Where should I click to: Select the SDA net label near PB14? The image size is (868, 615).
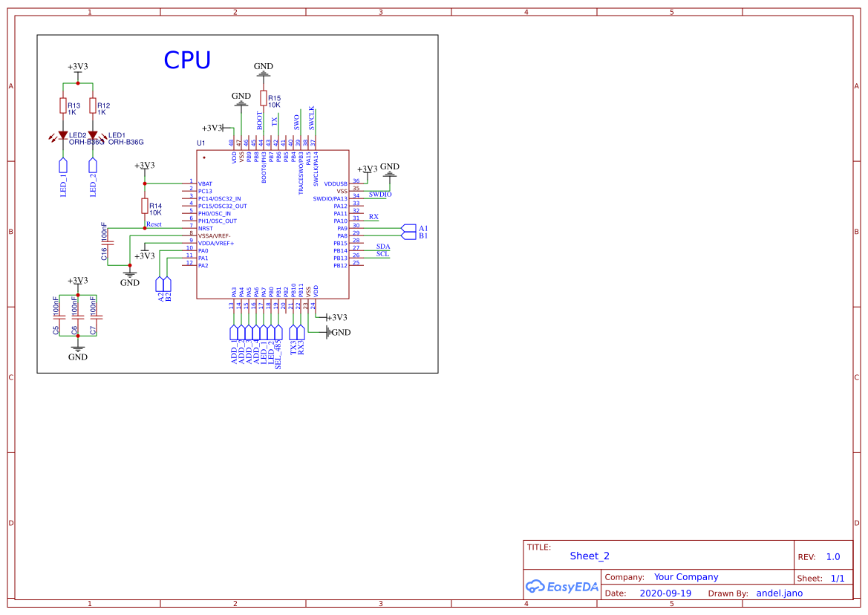point(382,245)
